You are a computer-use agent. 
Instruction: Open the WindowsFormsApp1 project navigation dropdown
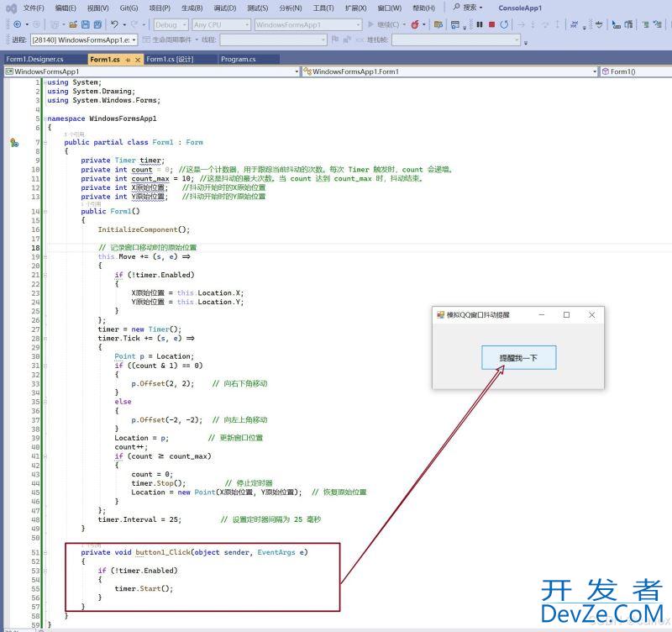tap(152, 71)
